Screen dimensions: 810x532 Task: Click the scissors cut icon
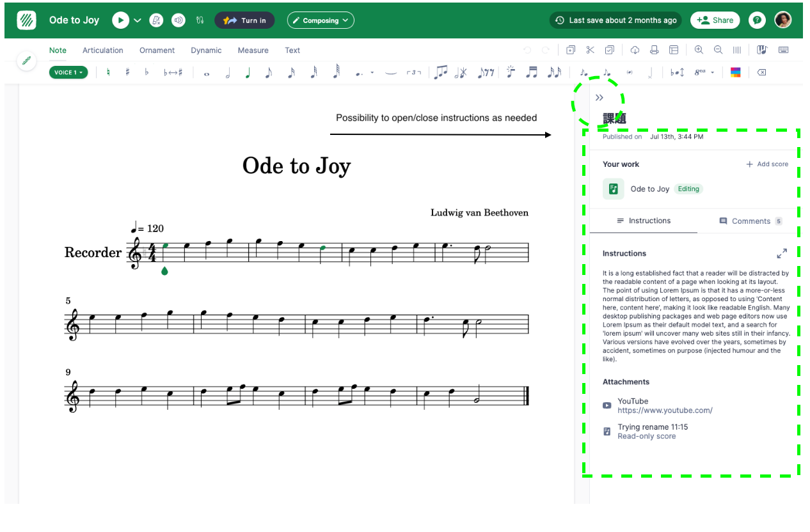click(x=591, y=50)
